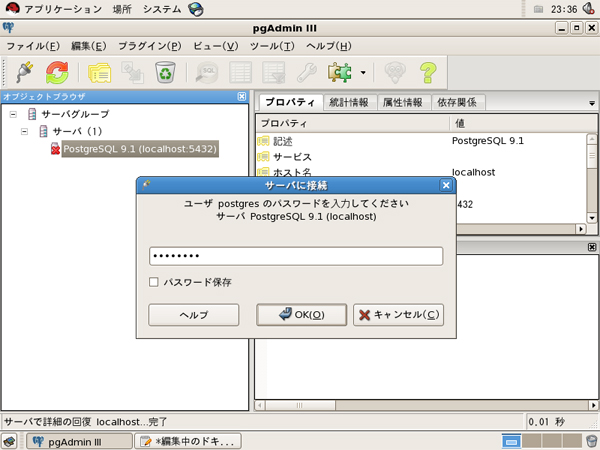Viewport: 600px width, 450px height.
Task: Click SQL pane scroll right arrow
Action: 593,405
